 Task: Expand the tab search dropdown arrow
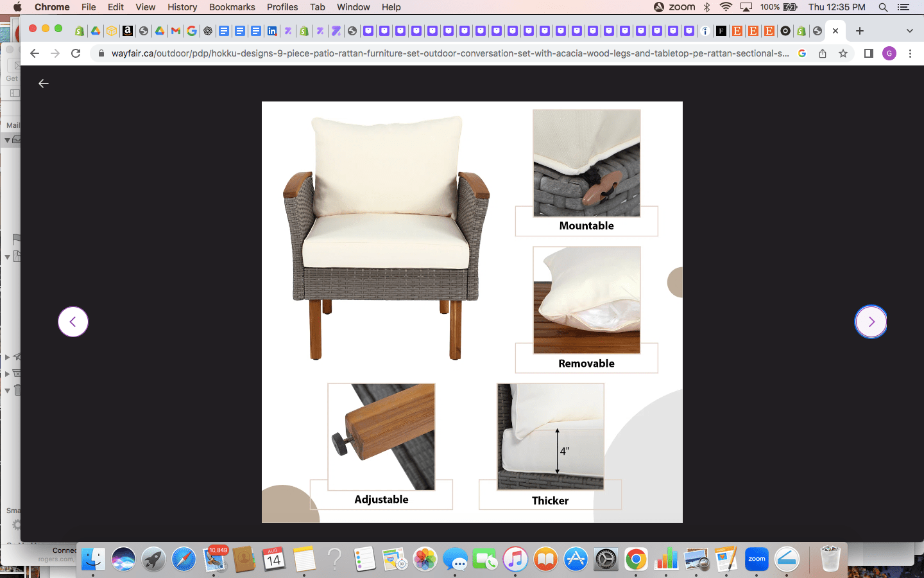pyautogui.click(x=909, y=31)
